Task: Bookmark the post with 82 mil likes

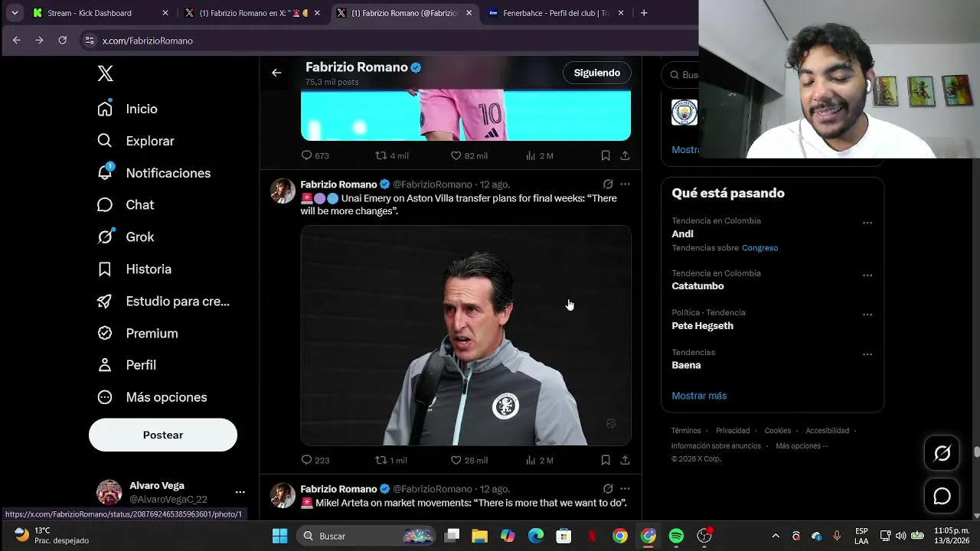Action: coord(606,155)
